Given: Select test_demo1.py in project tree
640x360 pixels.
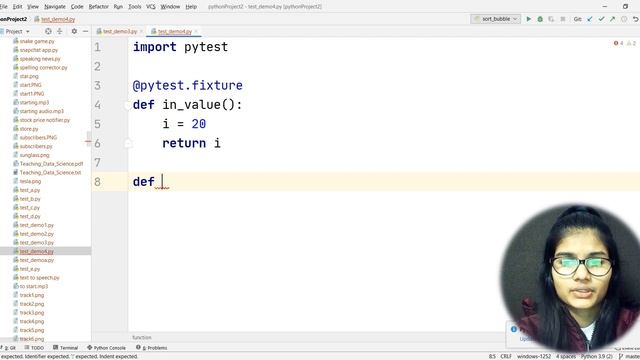Looking at the screenshot, I should [x=37, y=225].
